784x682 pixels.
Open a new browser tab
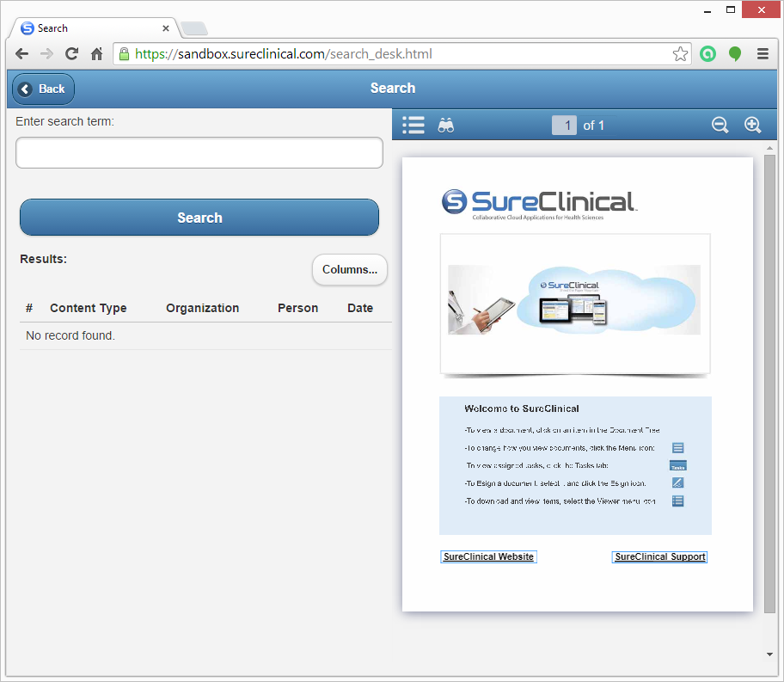194,28
